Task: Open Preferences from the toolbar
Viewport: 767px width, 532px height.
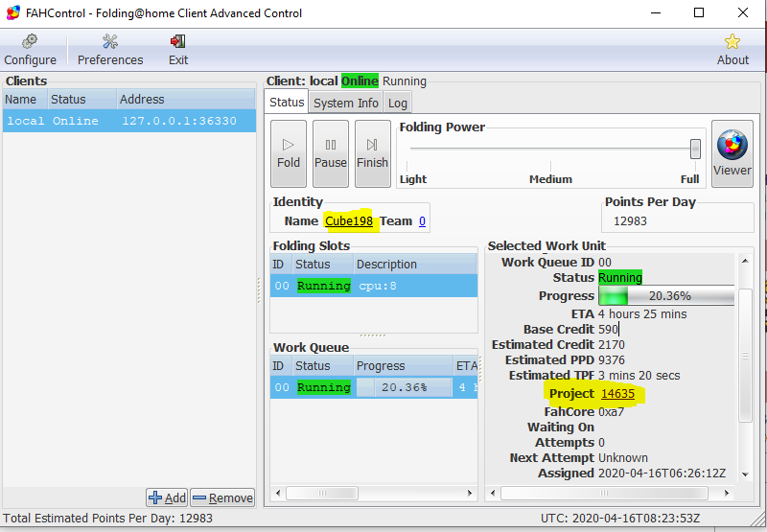Action: click(x=110, y=50)
